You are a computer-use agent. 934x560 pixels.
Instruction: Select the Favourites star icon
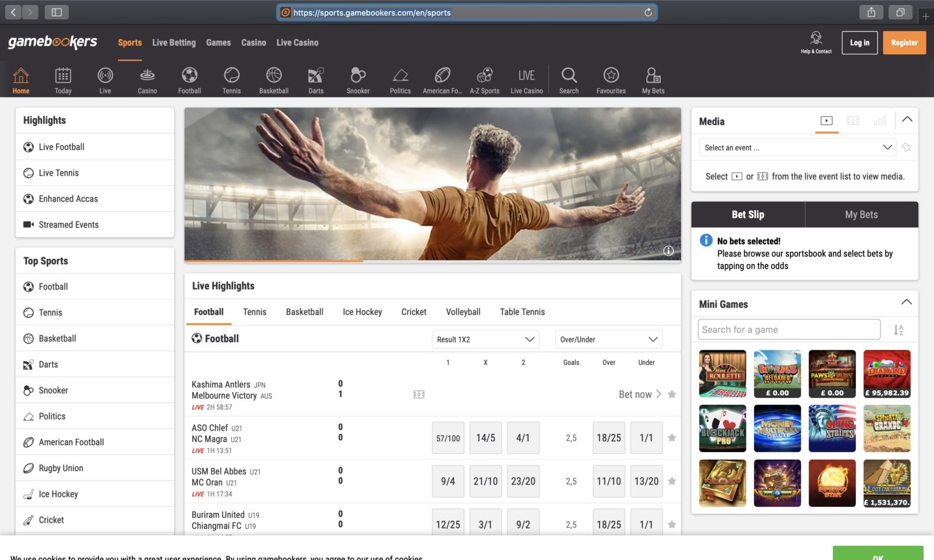point(611,80)
